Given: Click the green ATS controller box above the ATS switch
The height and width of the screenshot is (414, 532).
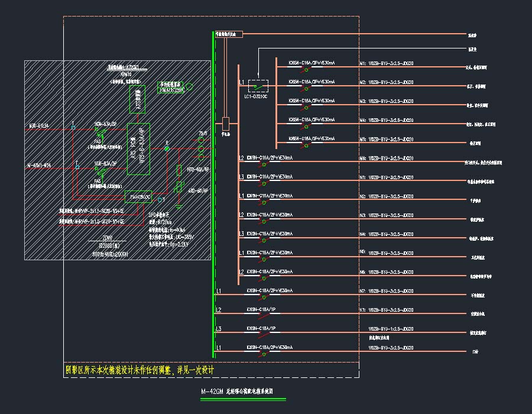Looking at the screenshot, I should point(137,99).
